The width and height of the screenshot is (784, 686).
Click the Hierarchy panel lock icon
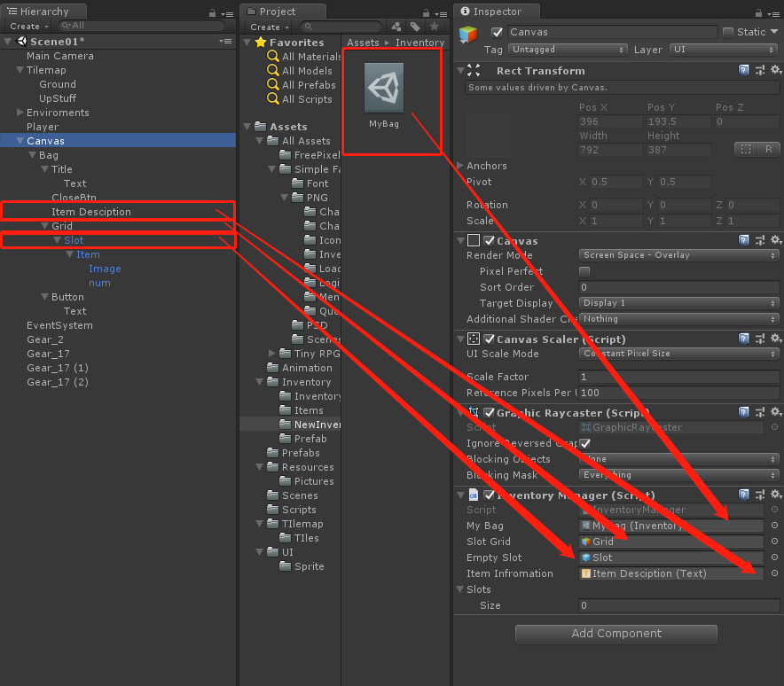click(212, 12)
